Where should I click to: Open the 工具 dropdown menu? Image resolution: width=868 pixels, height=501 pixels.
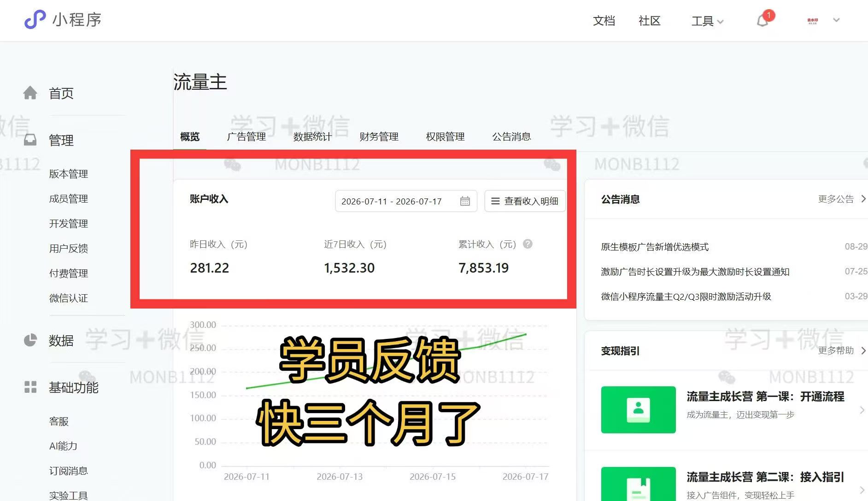(707, 21)
